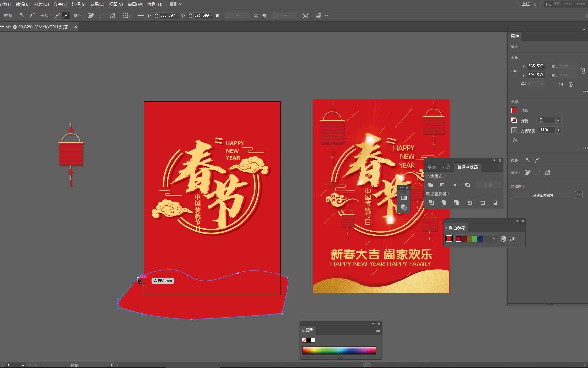Expand opacity slider arrow

pyautogui.click(x=558, y=130)
